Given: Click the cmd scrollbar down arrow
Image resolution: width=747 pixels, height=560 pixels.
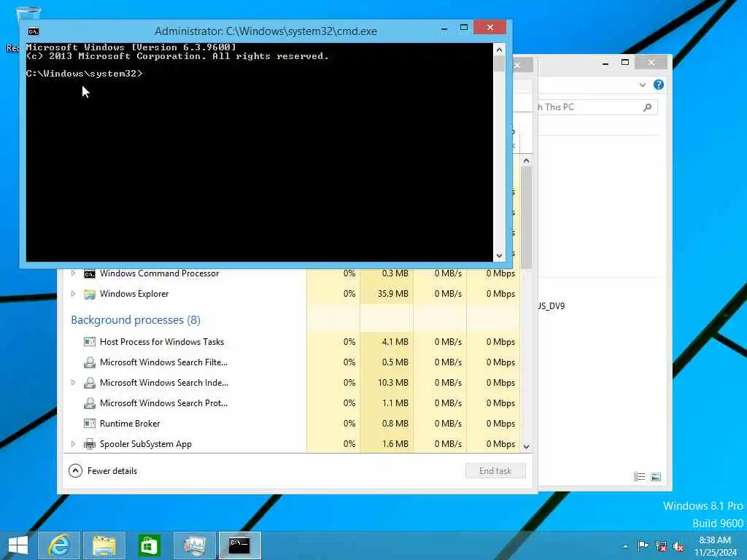Looking at the screenshot, I should (499, 256).
